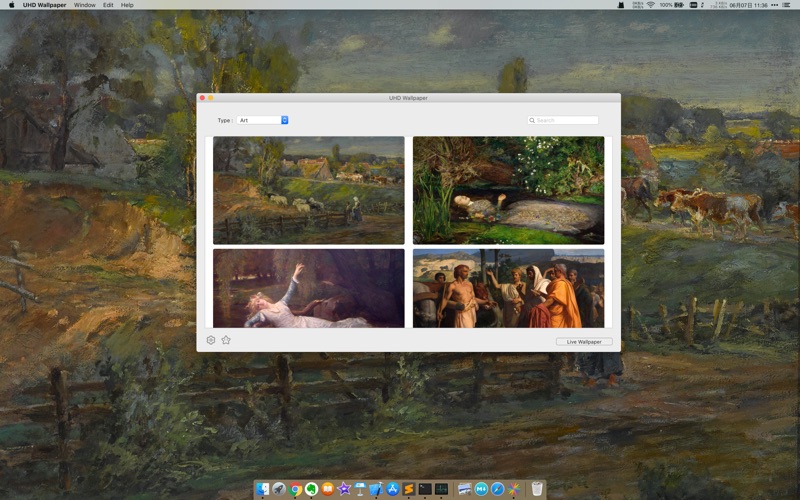
Task: Open the Window menu
Action: pos(85,5)
